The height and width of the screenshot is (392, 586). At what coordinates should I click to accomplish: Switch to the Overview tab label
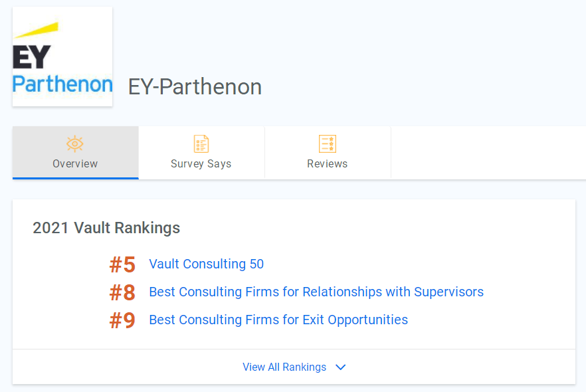(x=75, y=163)
